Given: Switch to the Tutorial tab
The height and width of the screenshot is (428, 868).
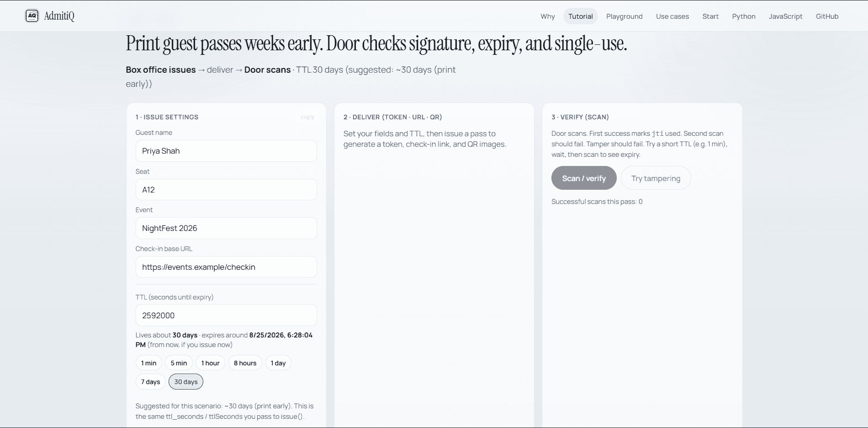Looking at the screenshot, I should [x=580, y=16].
